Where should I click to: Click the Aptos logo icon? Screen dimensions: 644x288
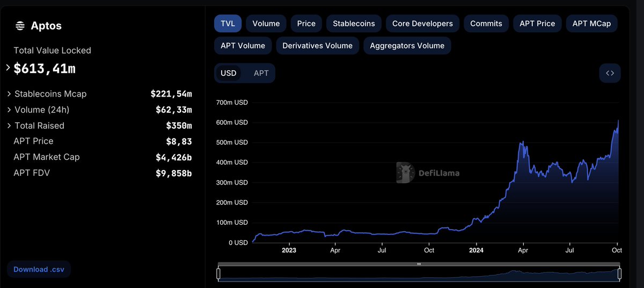tap(20, 26)
